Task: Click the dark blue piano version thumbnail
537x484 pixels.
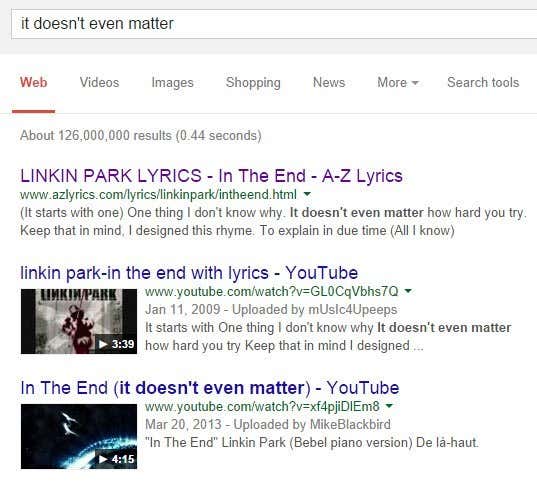Action: click(x=79, y=436)
